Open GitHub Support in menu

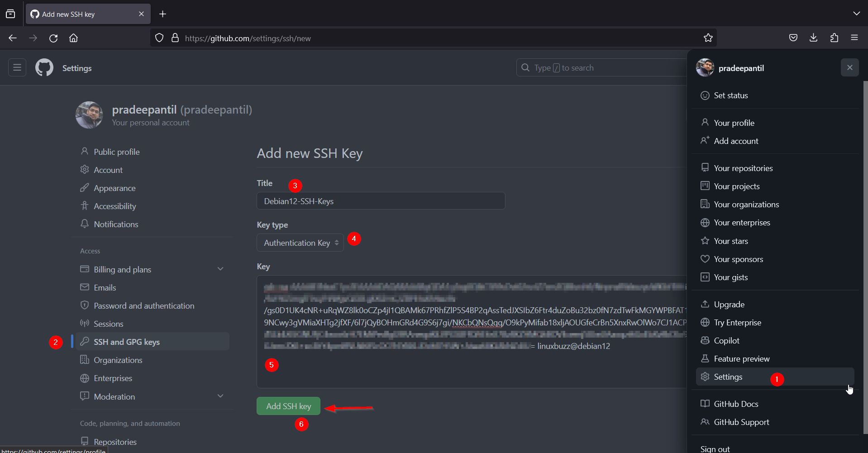click(775, 422)
